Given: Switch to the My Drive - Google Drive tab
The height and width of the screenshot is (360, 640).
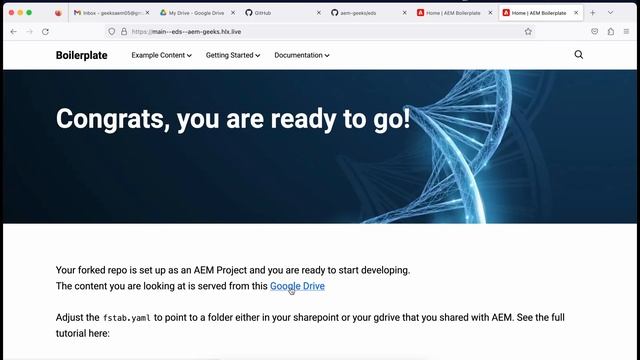Looking at the screenshot, I should click(196, 13).
